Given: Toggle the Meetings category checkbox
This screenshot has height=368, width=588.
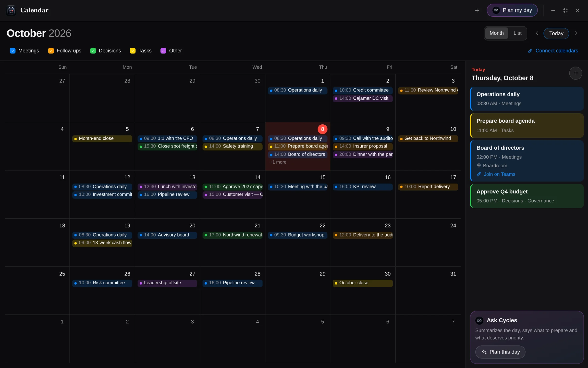Looking at the screenshot, I should click(x=13, y=51).
